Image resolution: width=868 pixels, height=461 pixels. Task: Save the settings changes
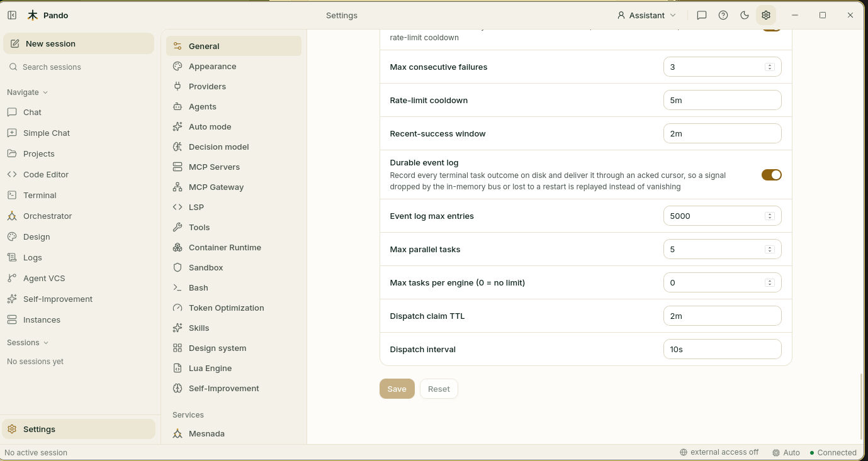pos(397,389)
